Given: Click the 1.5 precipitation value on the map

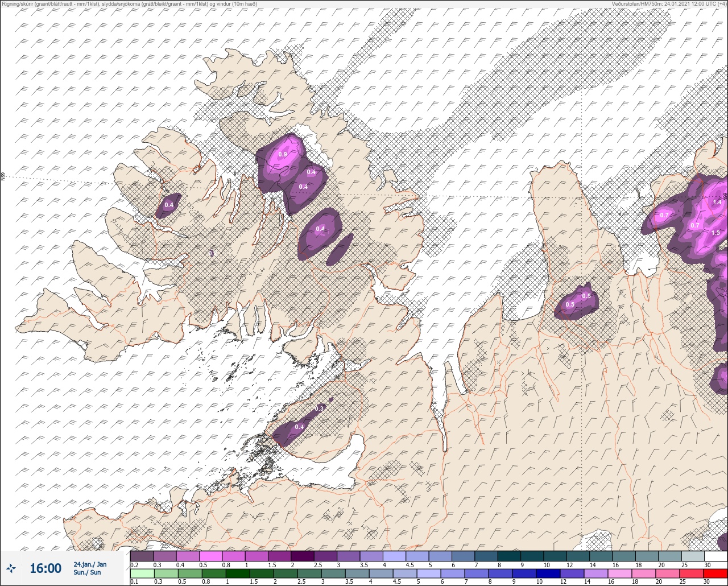Looking at the screenshot, I should (x=715, y=233).
